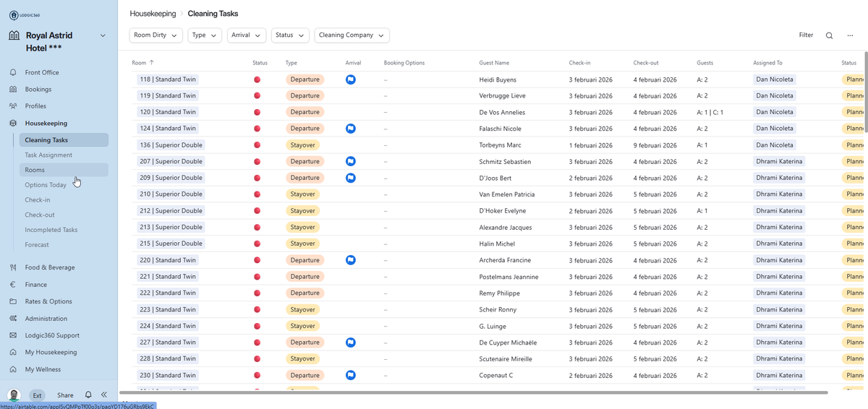Image resolution: width=868 pixels, height=409 pixels.
Task: Click arrival flag icon for Archerda Francine
Action: (x=351, y=260)
